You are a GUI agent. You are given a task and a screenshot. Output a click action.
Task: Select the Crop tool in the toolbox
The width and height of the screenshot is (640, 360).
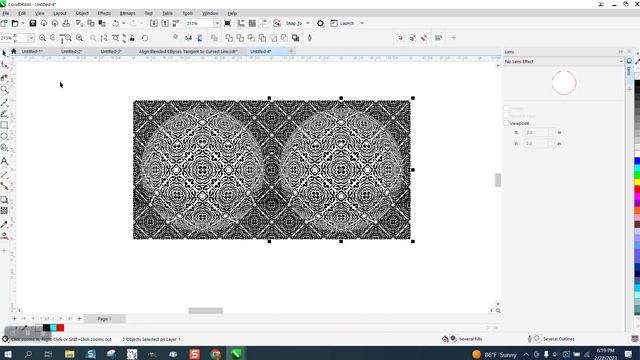pos(4,77)
